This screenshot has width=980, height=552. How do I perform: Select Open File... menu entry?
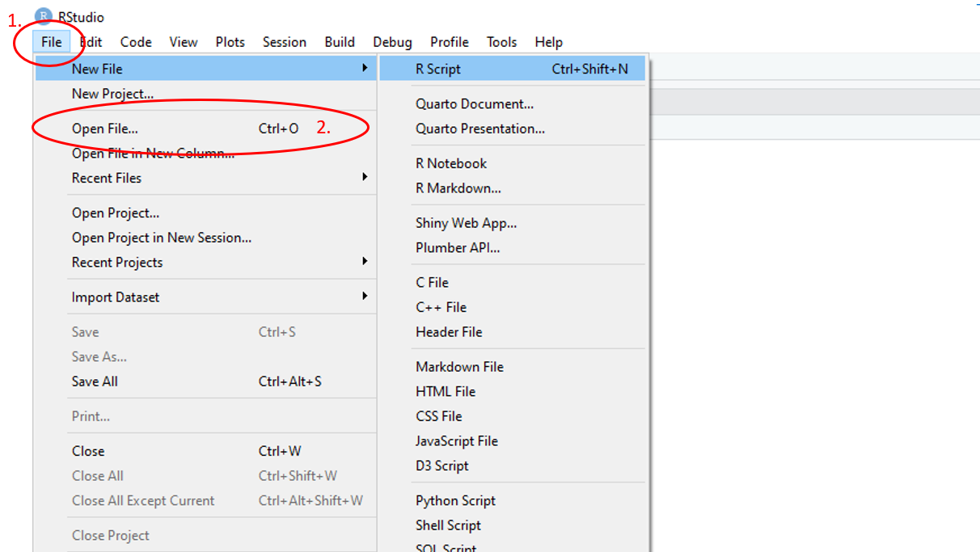point(205,129)
